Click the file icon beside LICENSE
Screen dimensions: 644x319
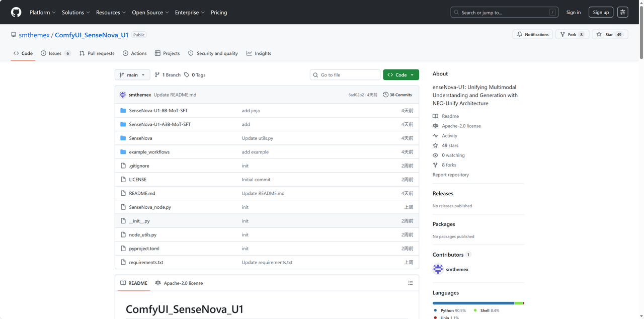[x=123, y=180]
